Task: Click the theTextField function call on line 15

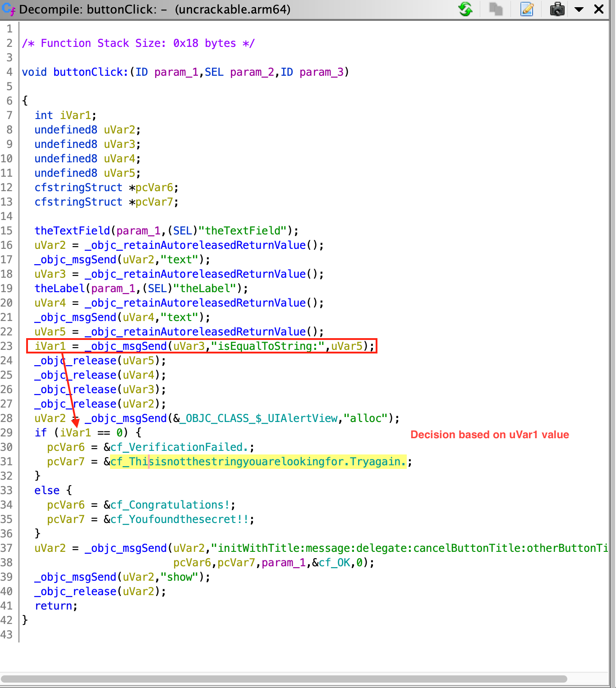Action: click(72, 231)
